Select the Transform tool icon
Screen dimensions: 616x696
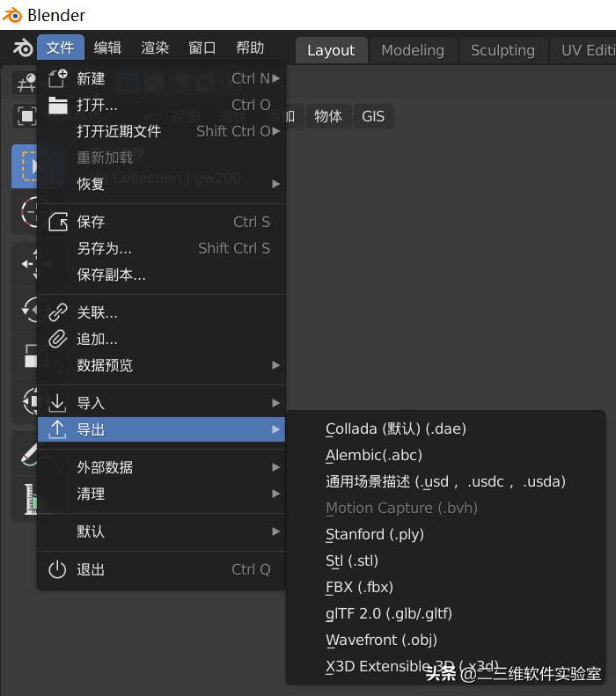pyautogui.click(x=31, y=401)
